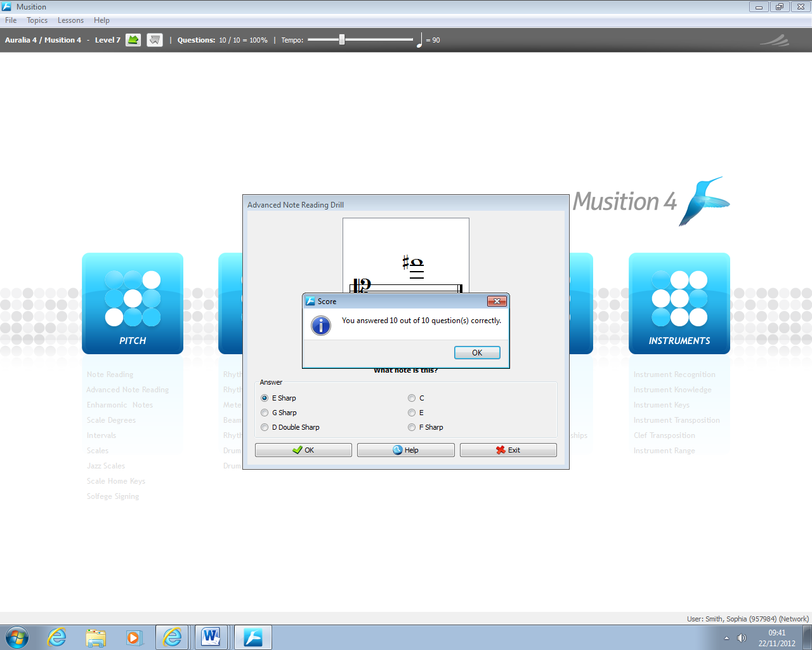Click the Questions 10 / 10 = 100% text
Image resolution: width=812 pixels, height=650 pixels.
click(223, 40)
